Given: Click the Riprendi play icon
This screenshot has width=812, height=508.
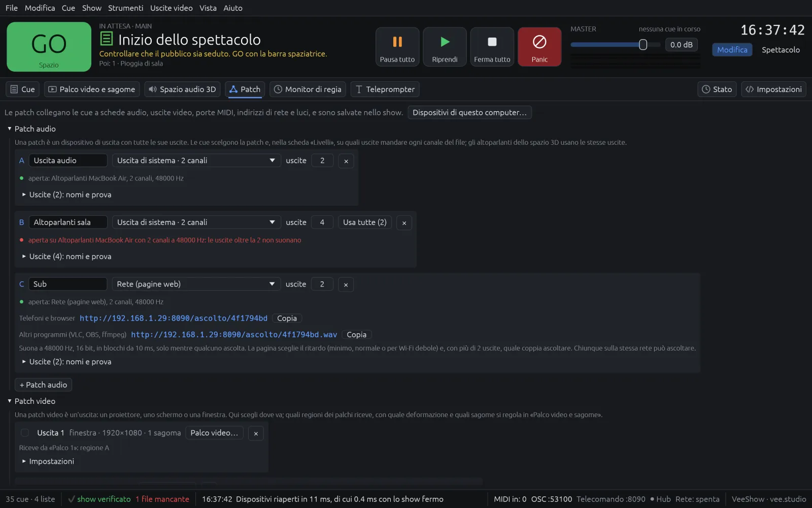Looking at the screenshot, I should pyautogui.click(x=445, y=42).
